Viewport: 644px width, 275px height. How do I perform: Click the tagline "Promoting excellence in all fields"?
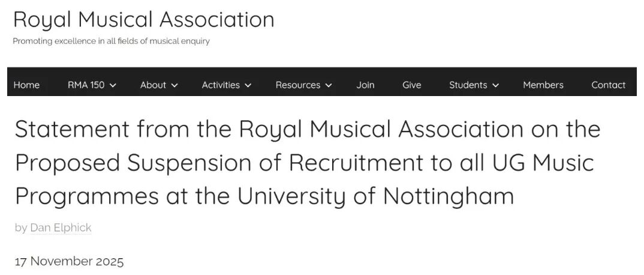coord(111,41)
